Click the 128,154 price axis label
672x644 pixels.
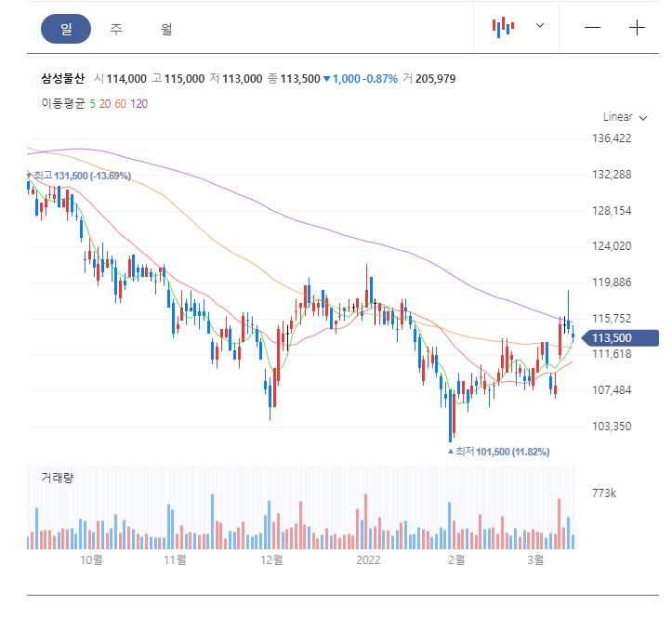tap(612, 210)
